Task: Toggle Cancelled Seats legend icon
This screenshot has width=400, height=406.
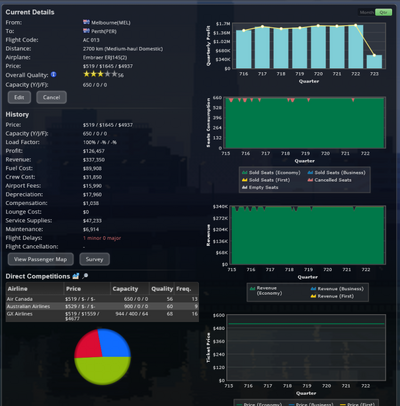Action: click(310, 180)
